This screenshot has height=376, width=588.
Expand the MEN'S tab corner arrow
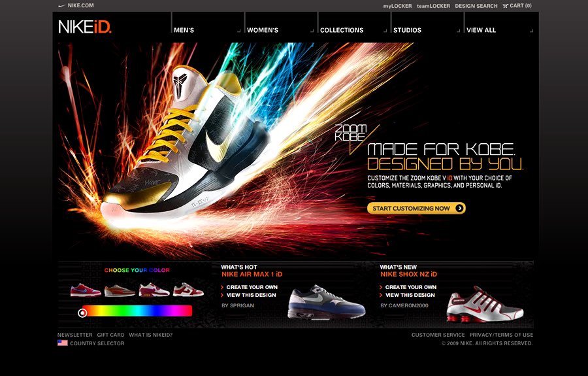(239, 31)
